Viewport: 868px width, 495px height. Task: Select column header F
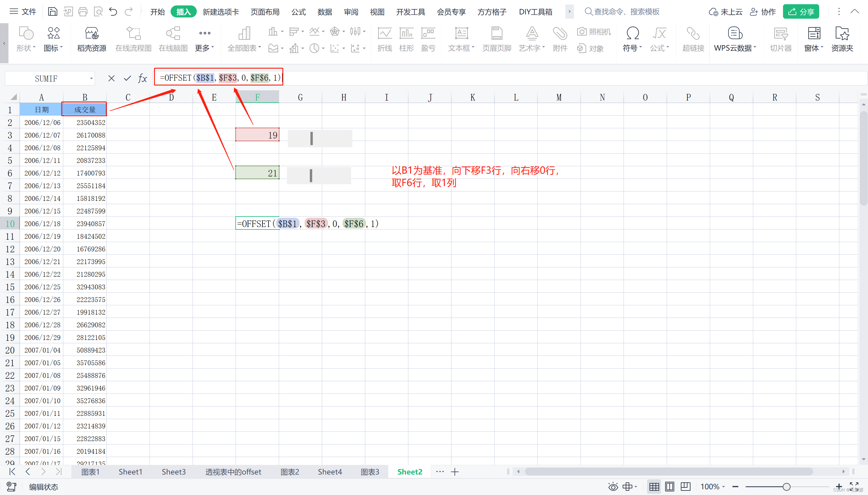click(257, 97)
